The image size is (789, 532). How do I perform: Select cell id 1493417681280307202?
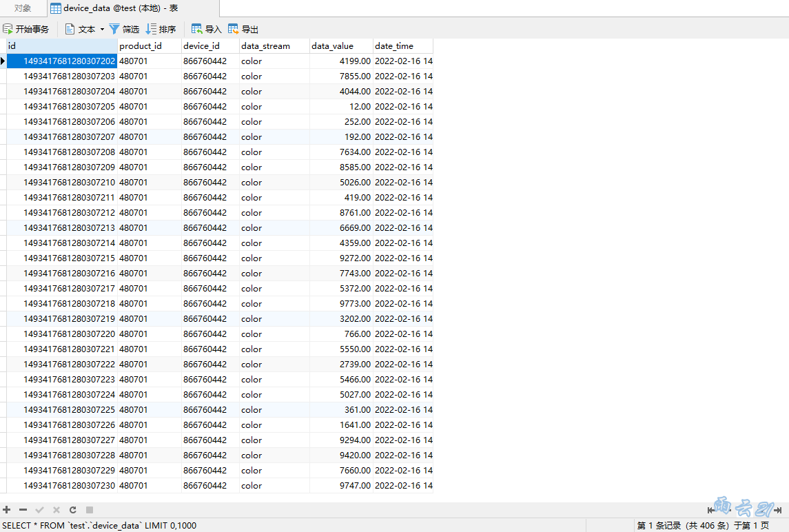point(62,61)
